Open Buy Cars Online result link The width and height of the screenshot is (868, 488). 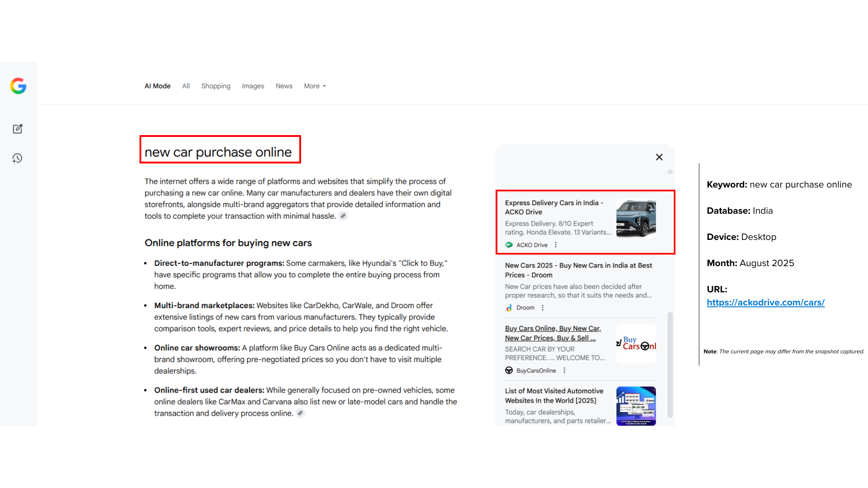click(552, 333)
